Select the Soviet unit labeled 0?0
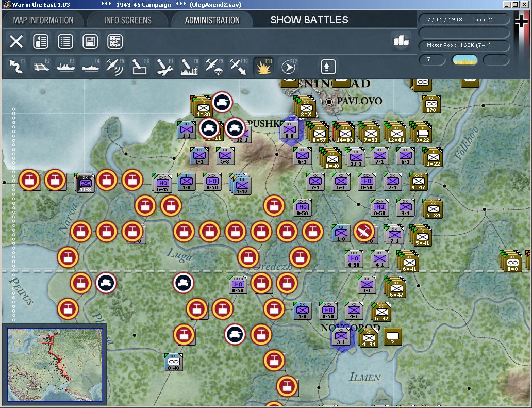The image size is (532, 408). tap(431, 104)
